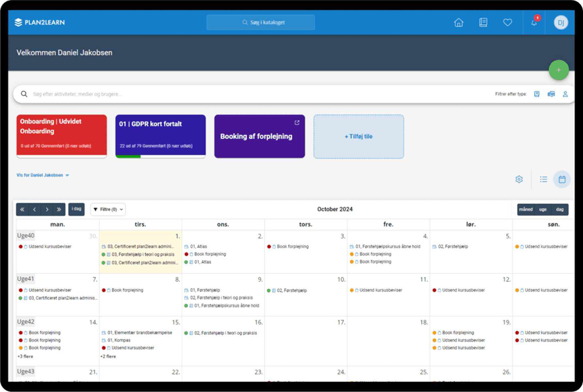Open the home page icon
The height and width of the screenshot is (392, 583).
[459, 23]
